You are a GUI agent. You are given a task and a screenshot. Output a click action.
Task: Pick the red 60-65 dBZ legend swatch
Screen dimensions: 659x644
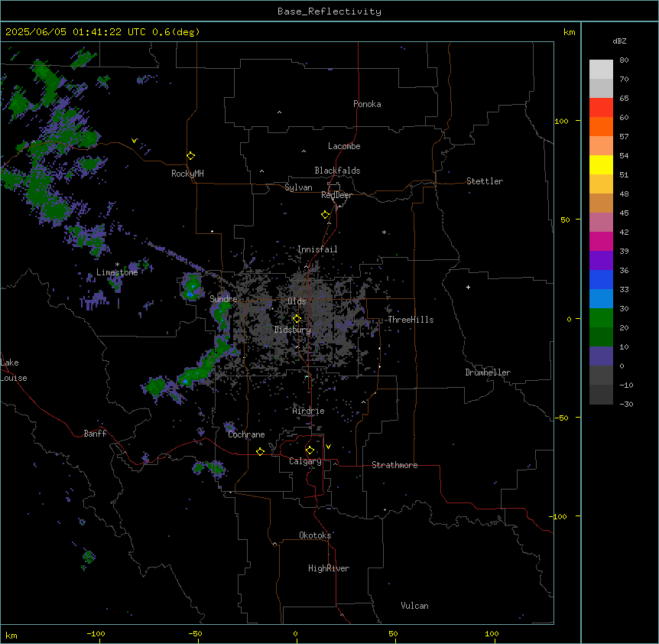point(601,107)
